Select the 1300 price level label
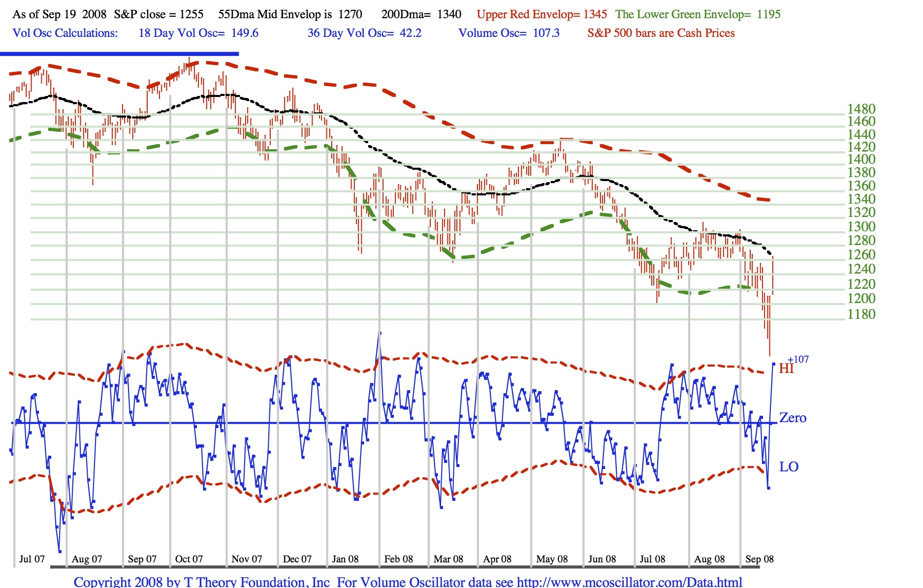The width and height of the screenshot is (923, 588). [x=861, y=226]
